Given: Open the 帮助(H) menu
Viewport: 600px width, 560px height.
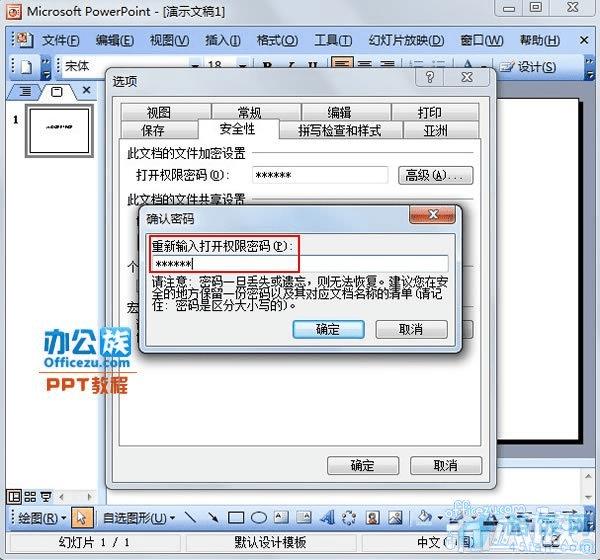Looking at the screenshot, I should point(540,40).
